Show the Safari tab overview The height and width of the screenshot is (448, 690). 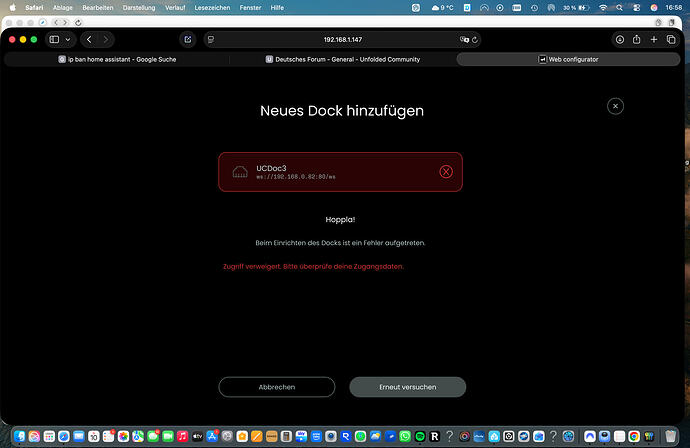click(x=671, y=39)
